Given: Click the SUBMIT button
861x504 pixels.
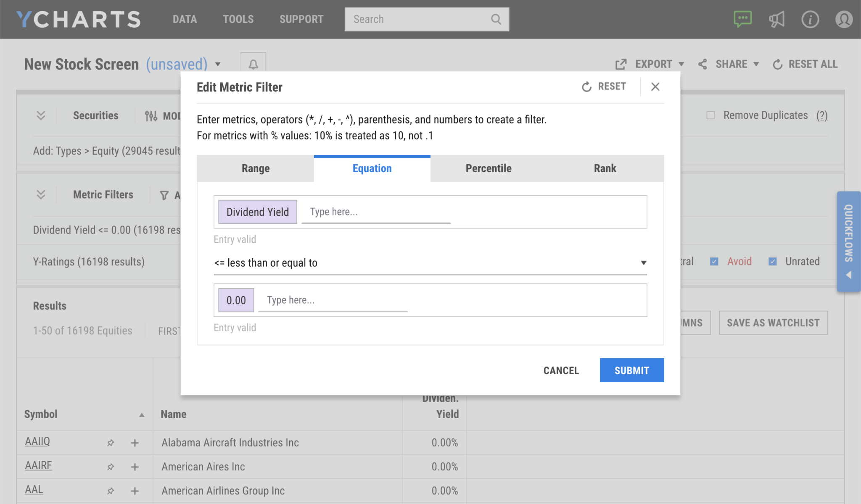Looking at the screenshot, I should pyautogui.click(x=631, y=370).
